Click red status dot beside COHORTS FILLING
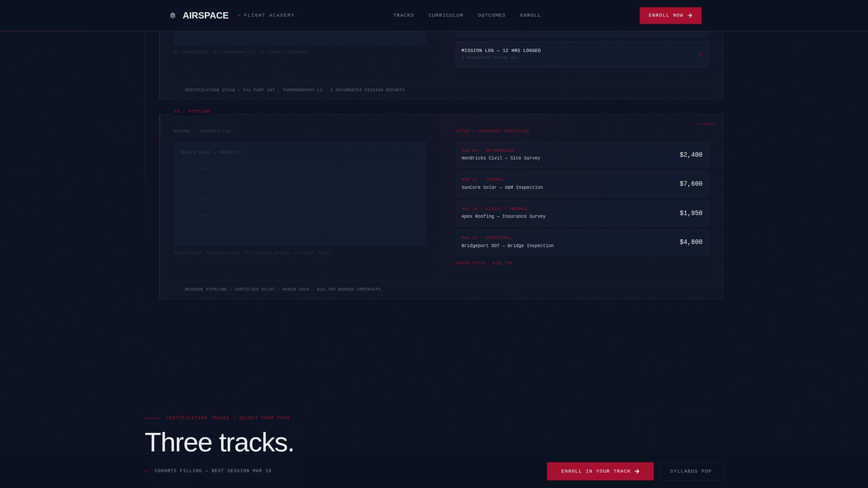The image size is (868, 488). pos(146,471)
